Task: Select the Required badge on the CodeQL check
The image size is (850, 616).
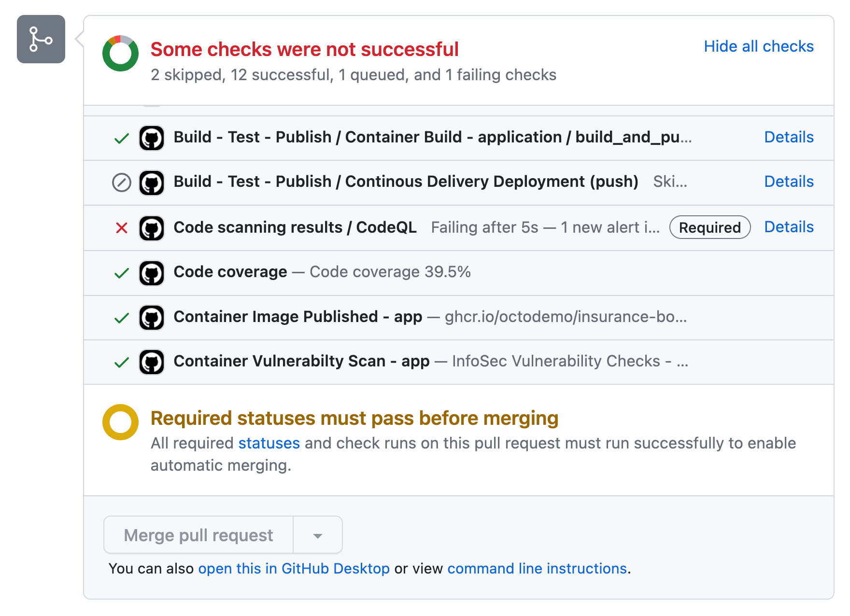Action: coord(710,227)
